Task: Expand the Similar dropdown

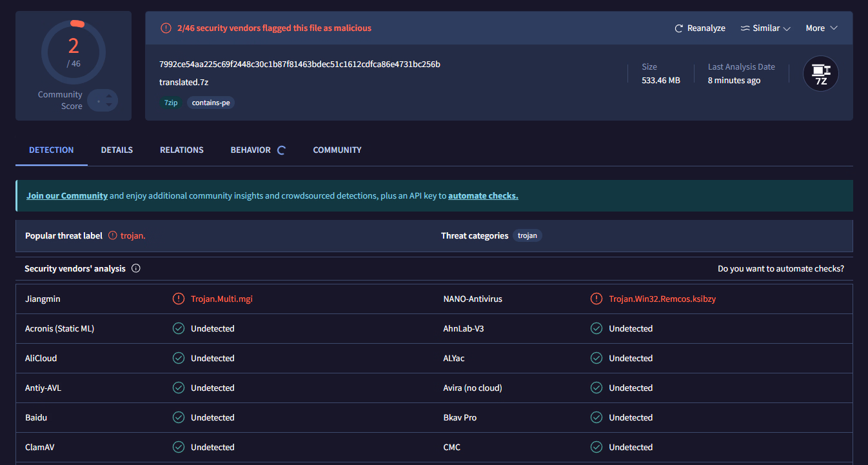Action: (x=765, y=28)
